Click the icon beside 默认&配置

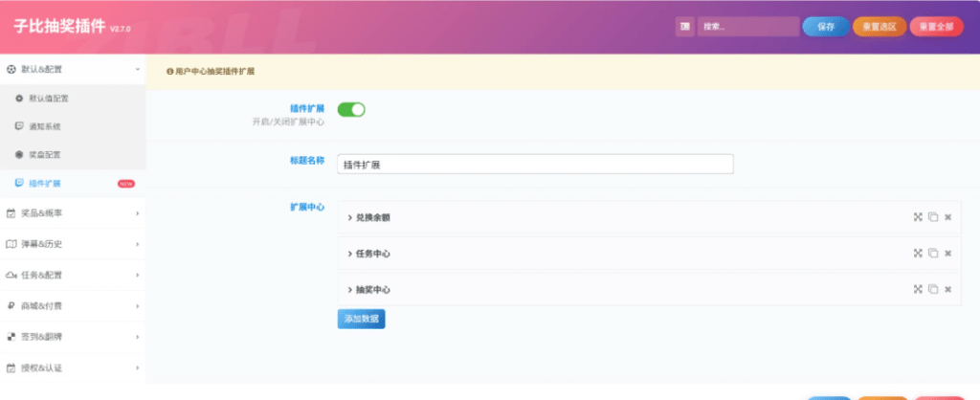pyautogui.click(x=11, y=69)
